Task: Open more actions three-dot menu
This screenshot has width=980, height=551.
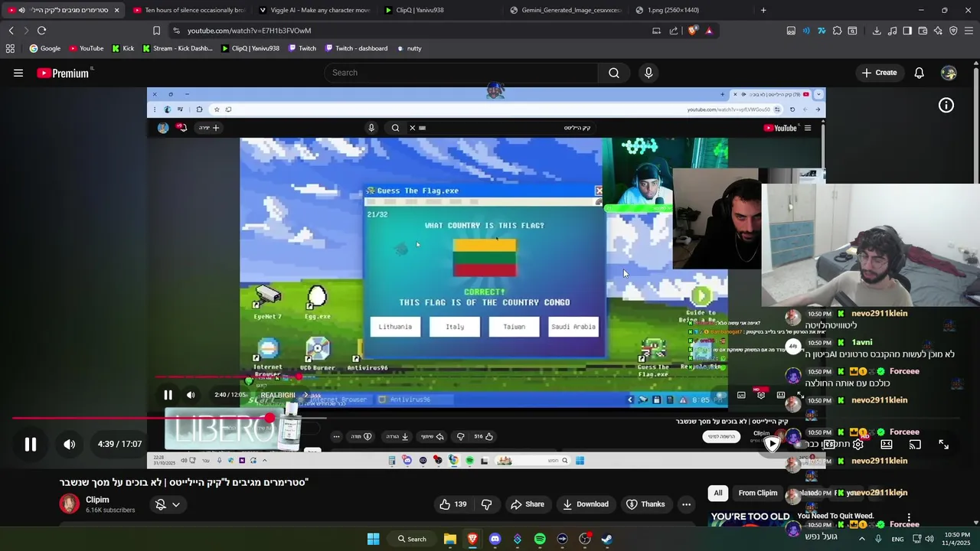Action: click(686, 504)
